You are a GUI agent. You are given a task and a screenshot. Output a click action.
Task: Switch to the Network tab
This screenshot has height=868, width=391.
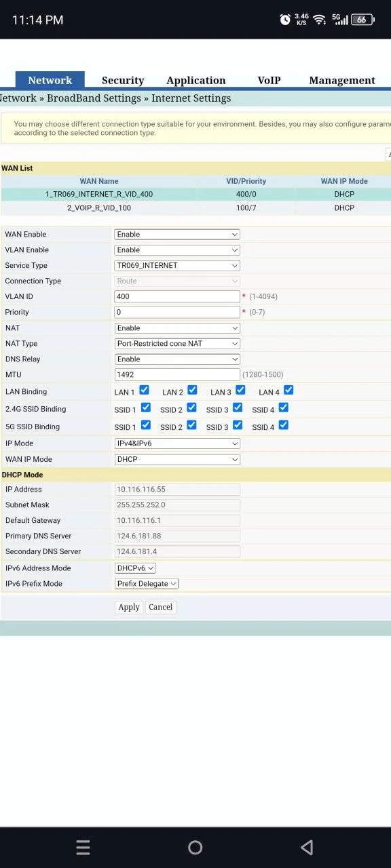(50, 80)
